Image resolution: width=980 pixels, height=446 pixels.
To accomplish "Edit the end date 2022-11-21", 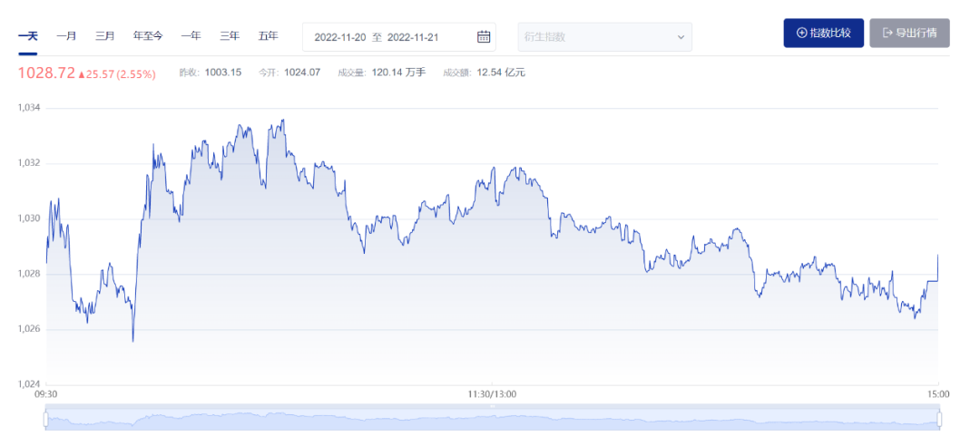I will (x=412, y=37).
